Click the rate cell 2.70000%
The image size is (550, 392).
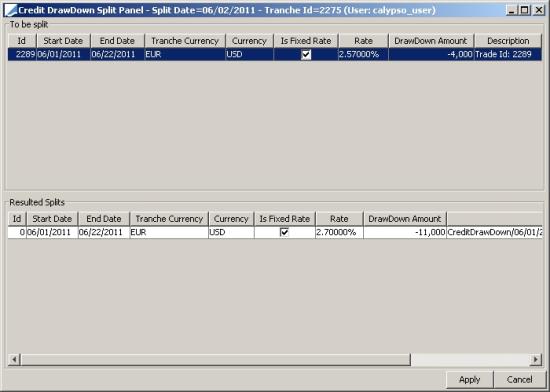click(x=339, y=232)
